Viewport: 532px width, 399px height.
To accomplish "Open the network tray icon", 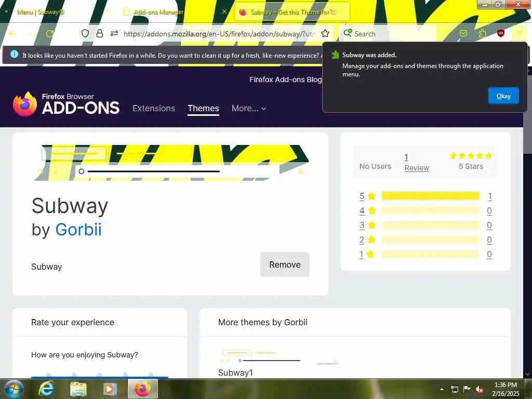I will (x=454, y=389).
